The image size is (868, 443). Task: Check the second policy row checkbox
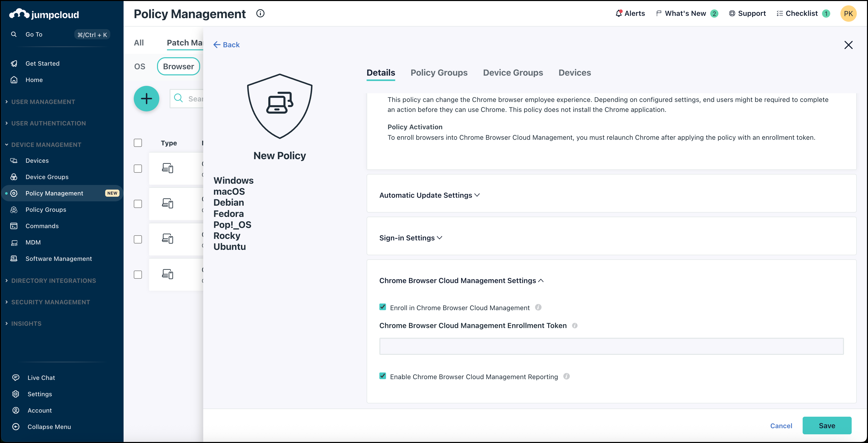(x=138, y=204)
